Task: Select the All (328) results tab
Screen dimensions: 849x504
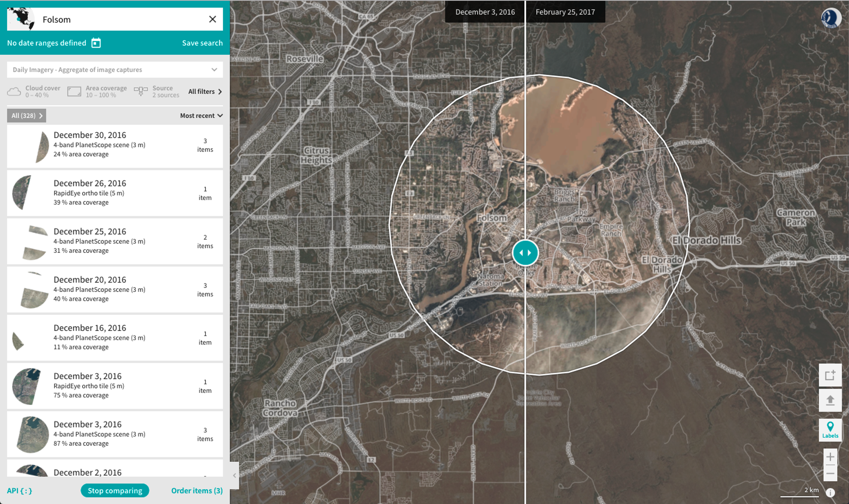Action: pyautogui.click(x=27, y=116)
